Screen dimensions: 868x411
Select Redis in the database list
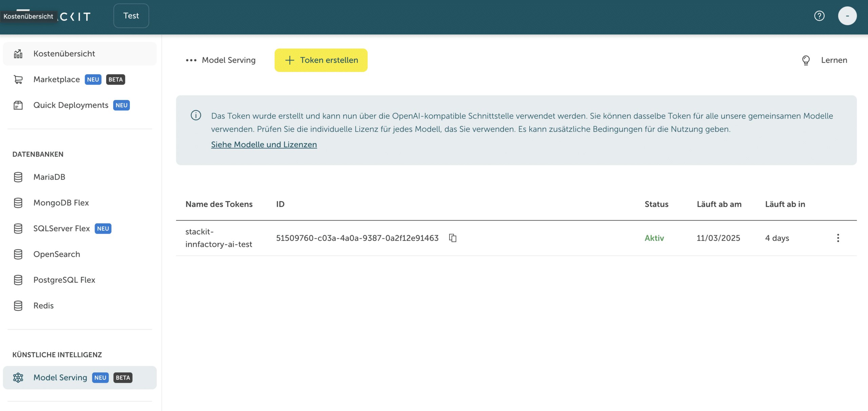point(43,306)
